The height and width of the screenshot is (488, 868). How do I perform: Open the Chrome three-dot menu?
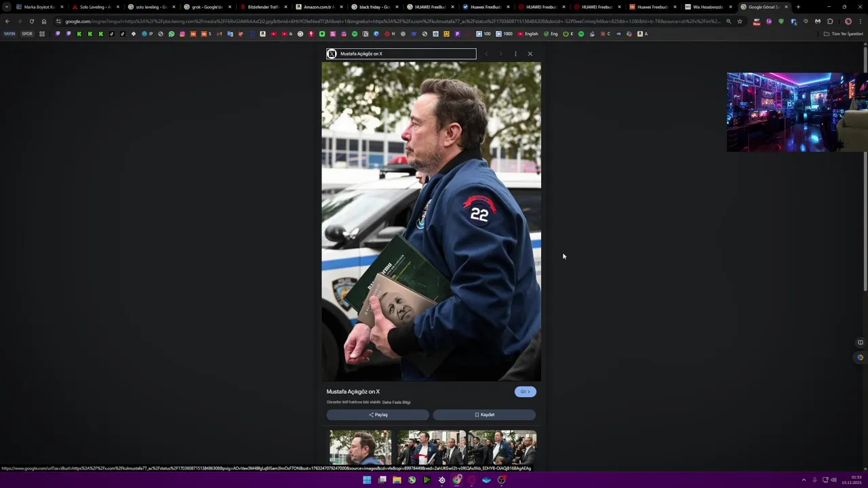click(x=861, y=21)
